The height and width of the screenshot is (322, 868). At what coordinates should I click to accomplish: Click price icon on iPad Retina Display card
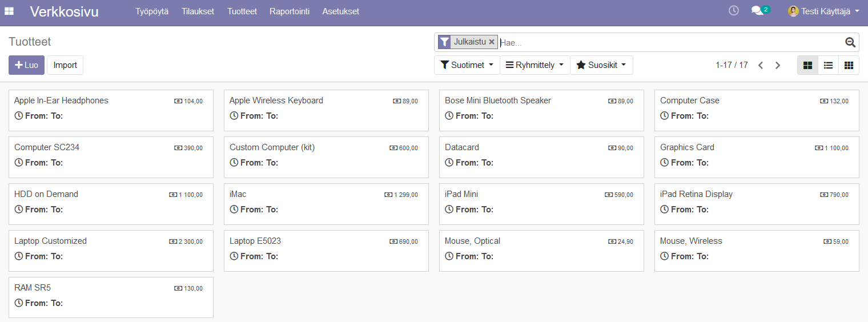tap(824, 195)
